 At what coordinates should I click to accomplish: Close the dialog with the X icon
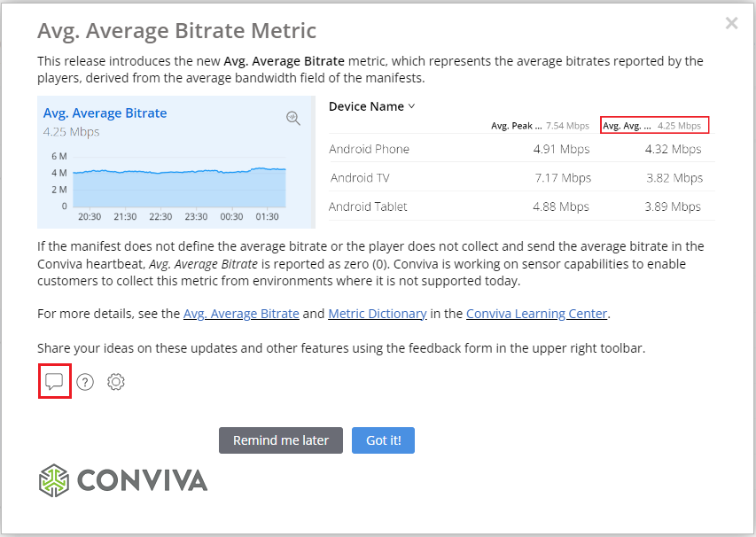click(x=731, y=24)
